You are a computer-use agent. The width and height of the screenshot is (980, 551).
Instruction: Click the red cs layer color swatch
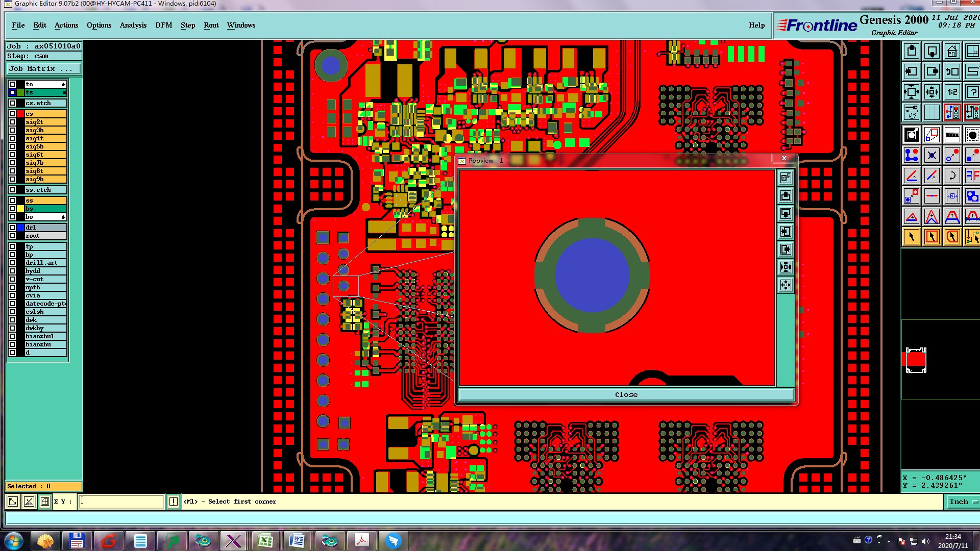tap(20, 114)
